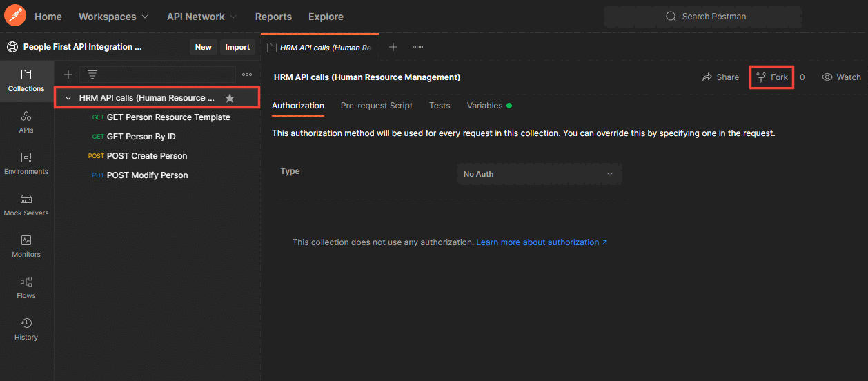The image size is (868, 381).
Task: Click the Postman logo icon
Action: pyautogui.click(x=15, y=14)
